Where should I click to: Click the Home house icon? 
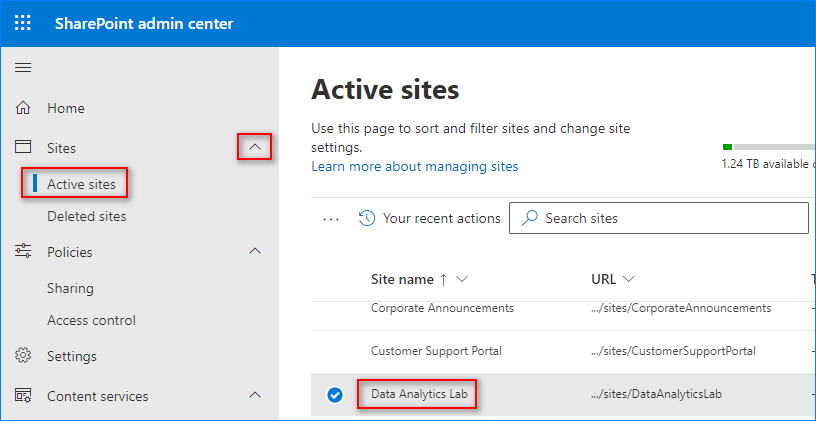coord(23,108)
